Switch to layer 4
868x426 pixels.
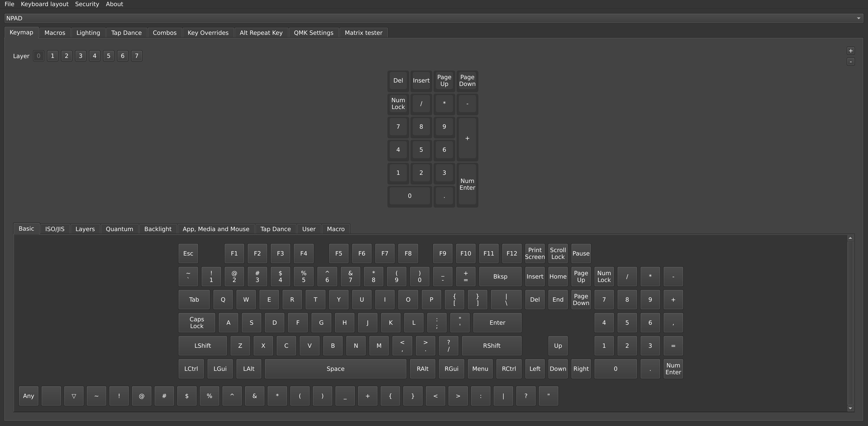(x=95, y=56)
